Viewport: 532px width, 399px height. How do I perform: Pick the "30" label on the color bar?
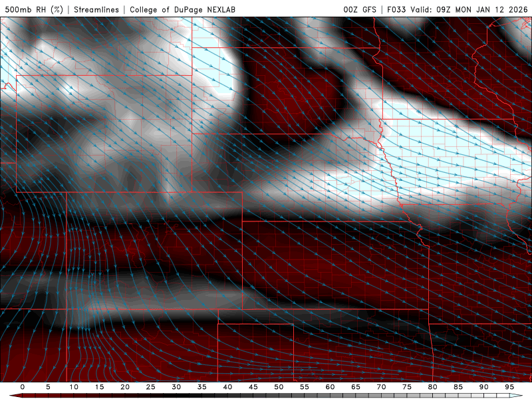(x=176, y=387)
